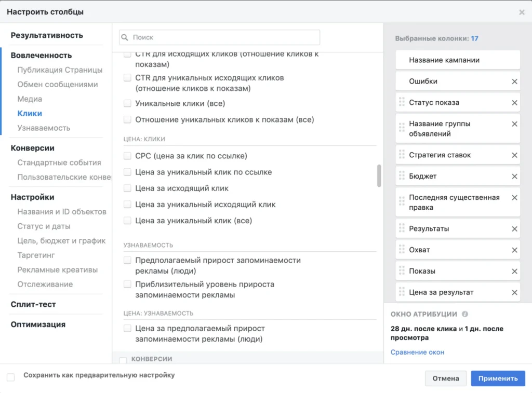Open the Сравнение окон link
Viewport: 532px width, 393px height.
click(417, 353)
